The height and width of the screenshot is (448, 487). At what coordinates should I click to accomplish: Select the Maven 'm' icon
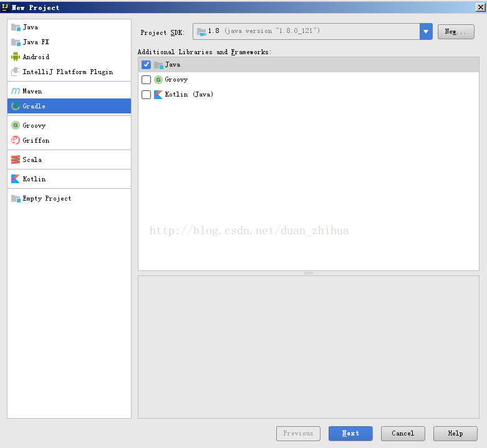click(x=16, y=91)
